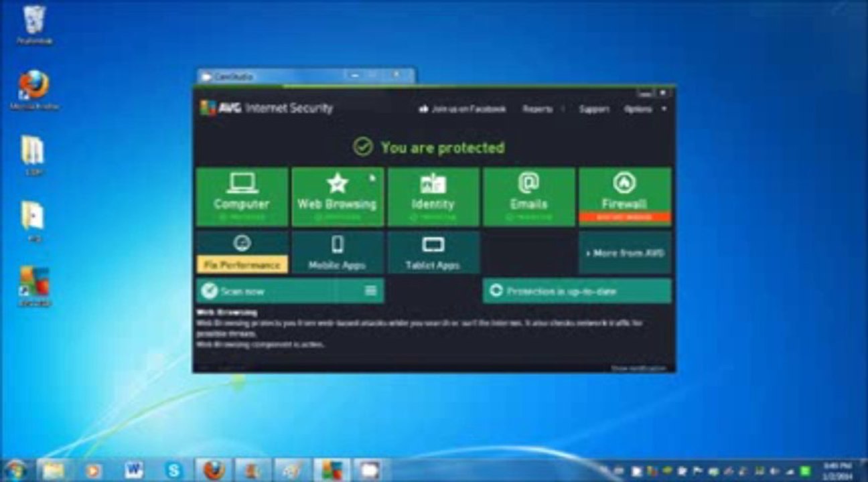The height and width of the screenshot is (482, 868).
Task: Open the Identity protection tile
Action: (x=433, y=197)
